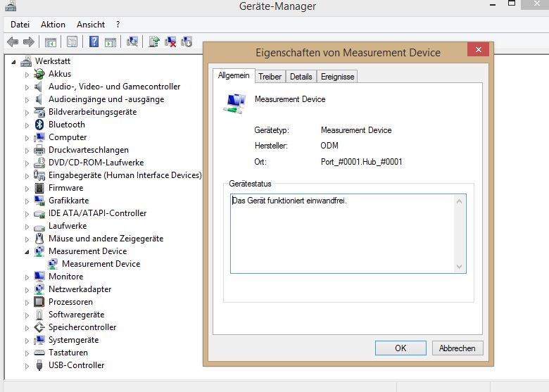Screen dimensions: 549x392
Task: Click the Abbrechen button
Action: (458, 348)
